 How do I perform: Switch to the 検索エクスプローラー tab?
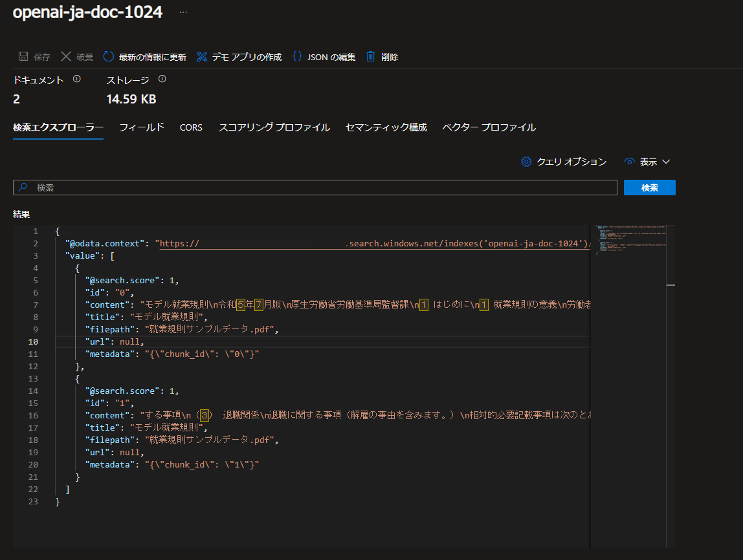(x=58, y=127)
